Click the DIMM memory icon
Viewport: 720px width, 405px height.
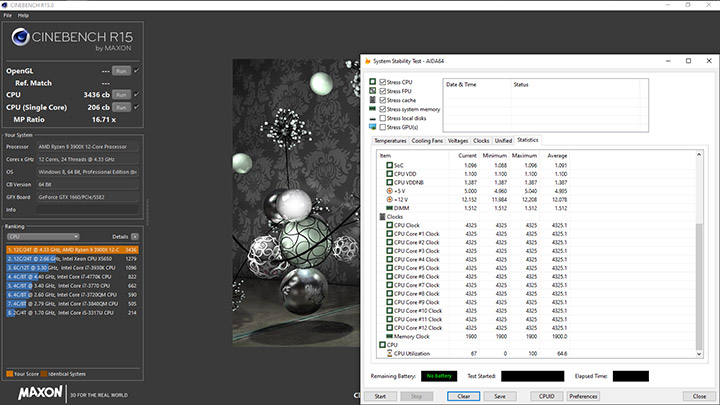coord(389,208)
